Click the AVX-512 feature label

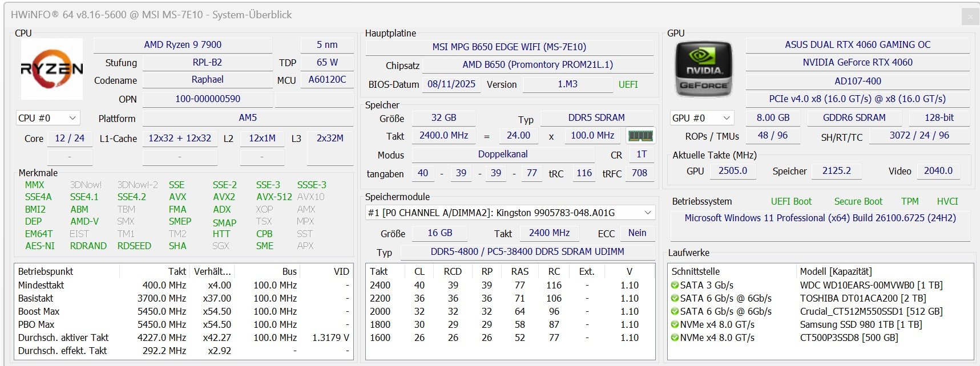pyautogui.click(x=274, y=197)
